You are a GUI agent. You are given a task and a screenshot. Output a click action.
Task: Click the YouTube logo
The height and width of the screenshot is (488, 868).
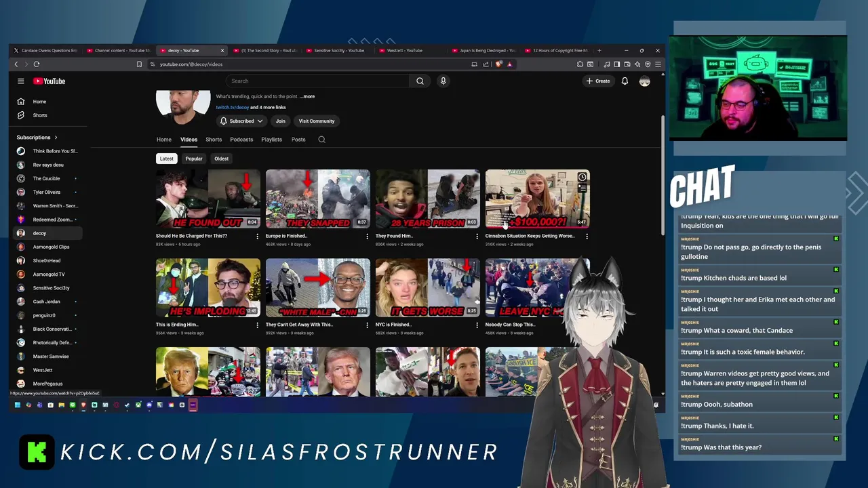(50, 81)
